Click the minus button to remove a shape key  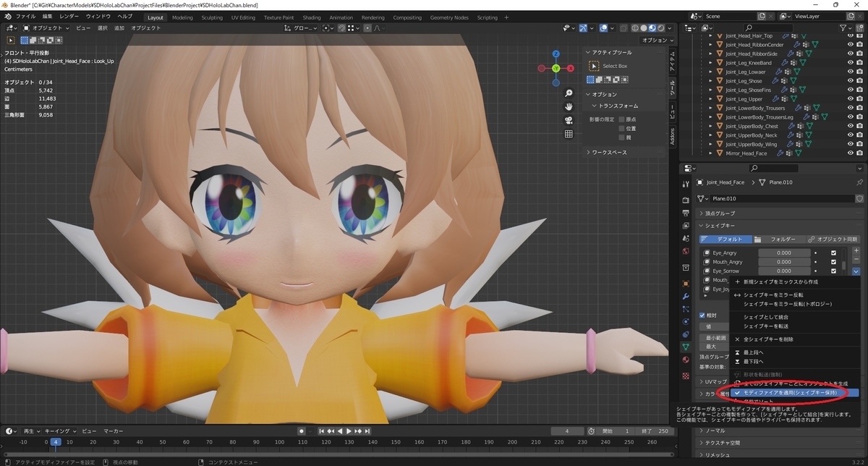[856, 259]
